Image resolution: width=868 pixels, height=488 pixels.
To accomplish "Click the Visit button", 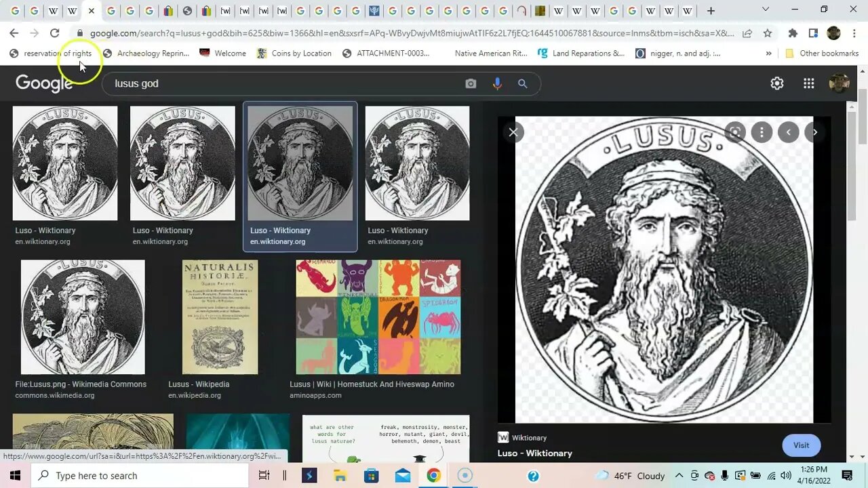I will click(x=801, y=445).
